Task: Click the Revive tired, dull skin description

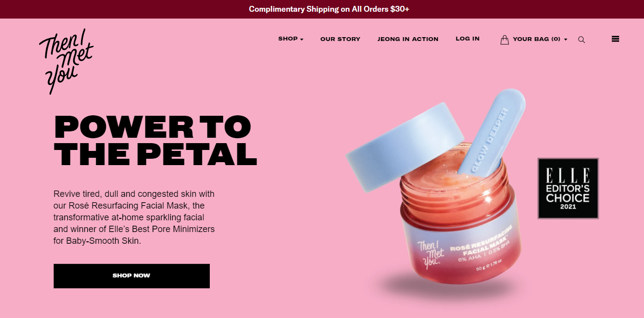Action: pos(134,217)
